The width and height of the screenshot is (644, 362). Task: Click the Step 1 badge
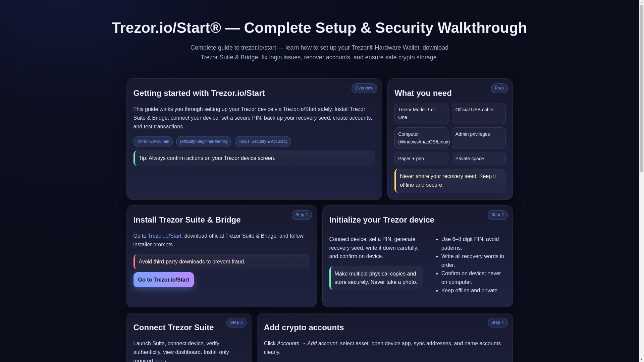click(302, 215)
